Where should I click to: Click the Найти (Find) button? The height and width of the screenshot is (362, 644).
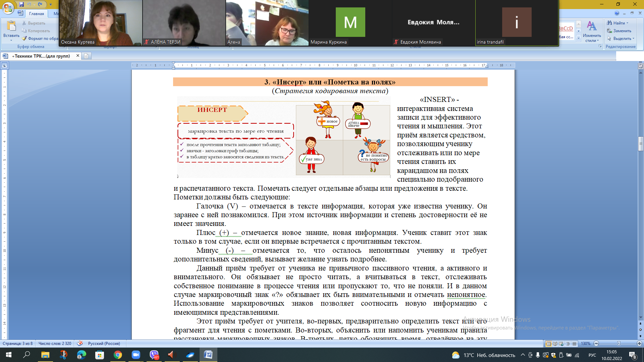[617, 23]
